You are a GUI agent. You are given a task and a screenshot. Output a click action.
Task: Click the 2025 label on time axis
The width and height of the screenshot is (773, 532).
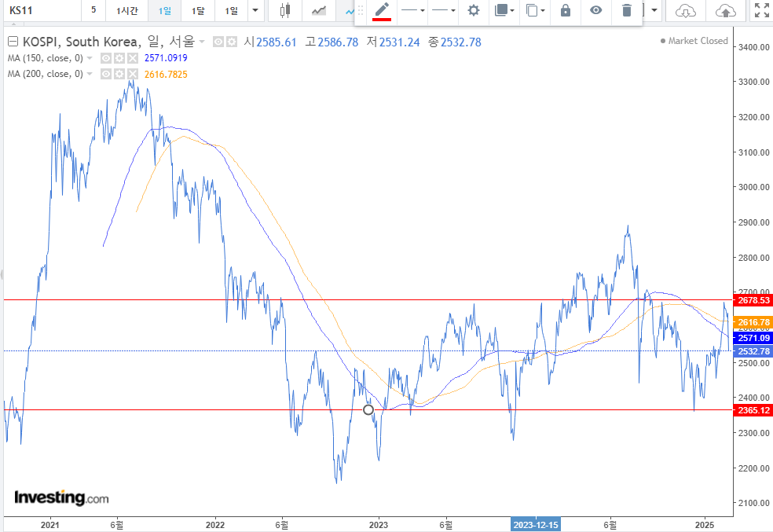(x=705, y=525)
